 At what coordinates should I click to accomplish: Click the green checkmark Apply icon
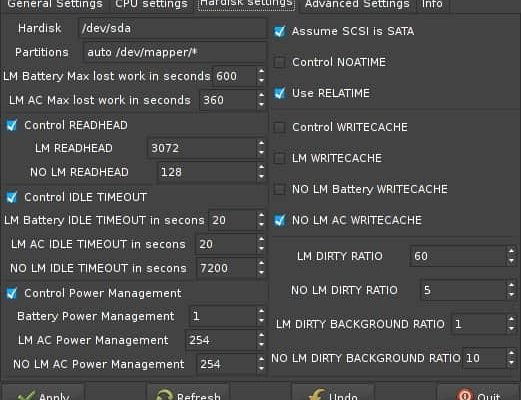click(26, 396)
